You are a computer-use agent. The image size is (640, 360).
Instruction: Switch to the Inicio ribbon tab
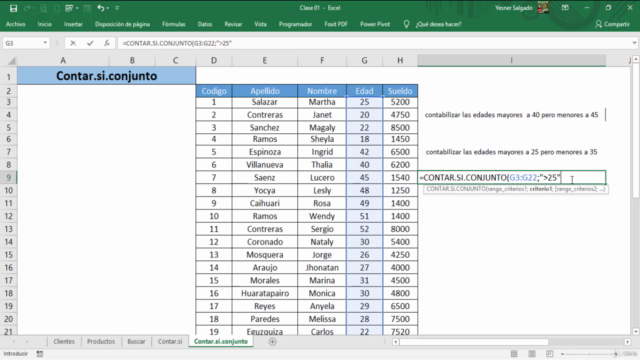pyautogui.click(x=44, y=24)
